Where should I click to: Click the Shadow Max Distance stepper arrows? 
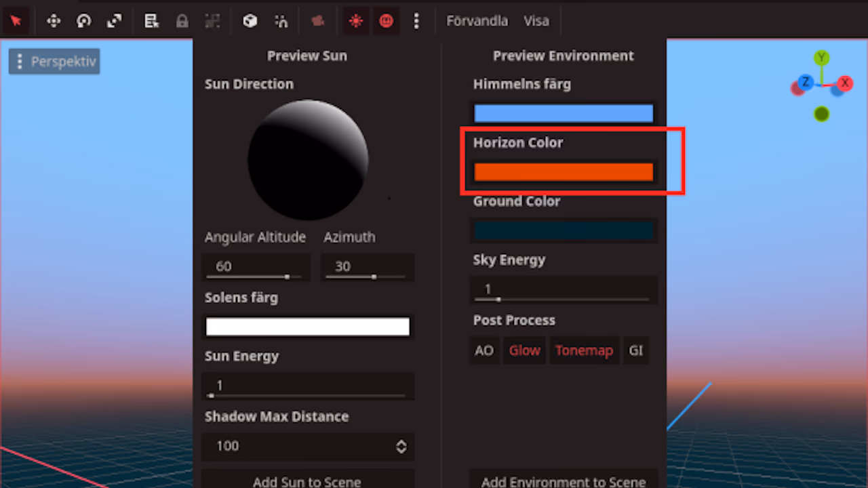point(401,446)
